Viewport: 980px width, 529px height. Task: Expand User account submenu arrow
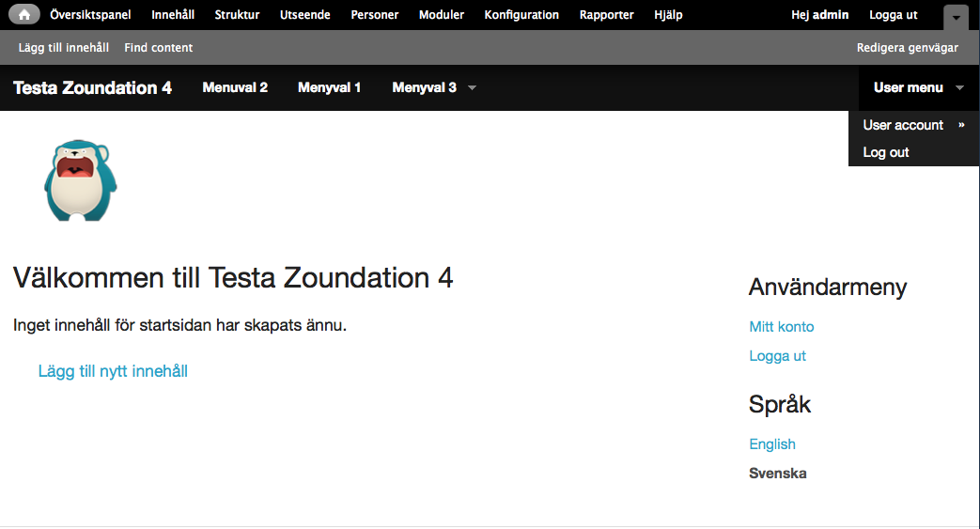(961, 125)
